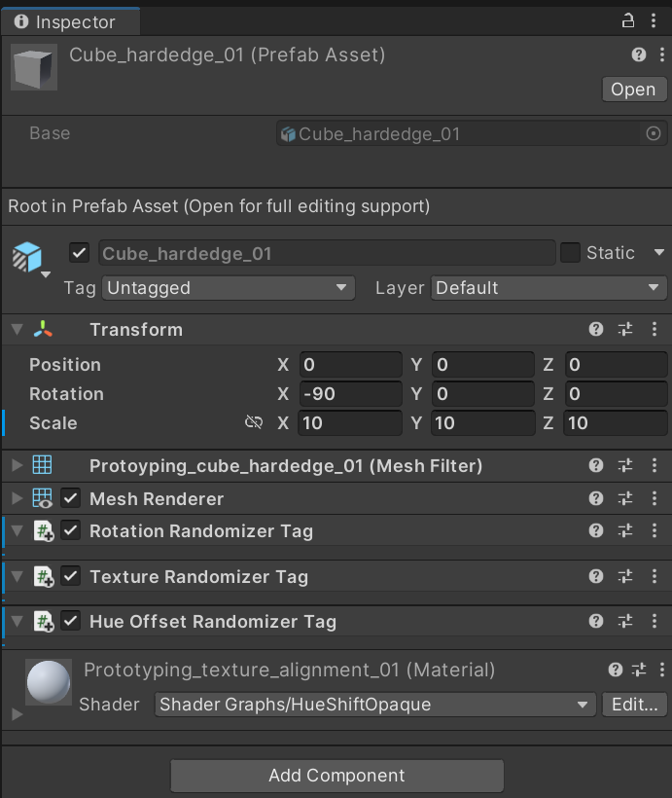Open the Tag dropdown showing Untagged
The width and height of the screenshot is (672, 798).
229,288
